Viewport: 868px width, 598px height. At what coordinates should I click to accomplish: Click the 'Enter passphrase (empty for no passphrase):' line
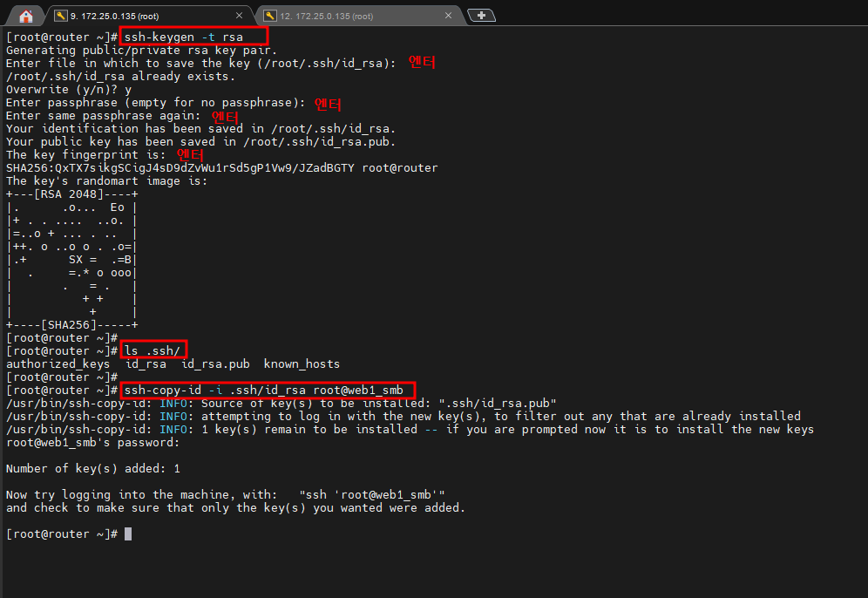155,103
